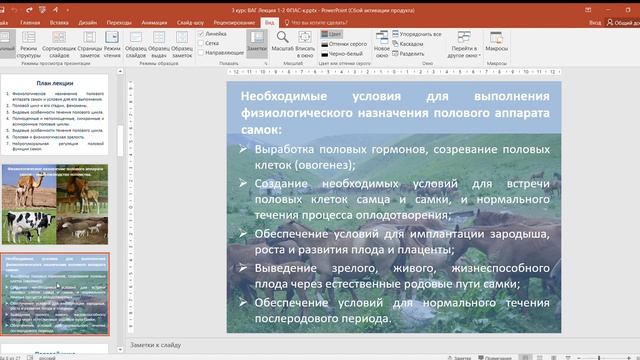
Task: Open Образец выдач handout master
Action: (x=159, y=44)
